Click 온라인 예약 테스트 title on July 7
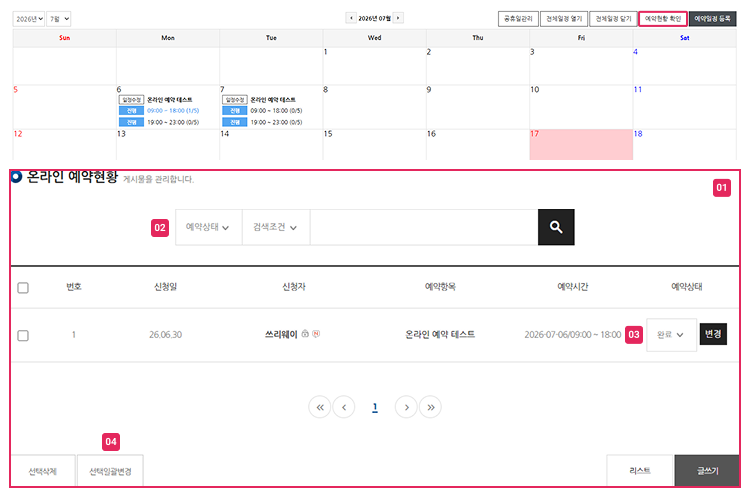This screenshot has width=750, height=497. [273, 99]
